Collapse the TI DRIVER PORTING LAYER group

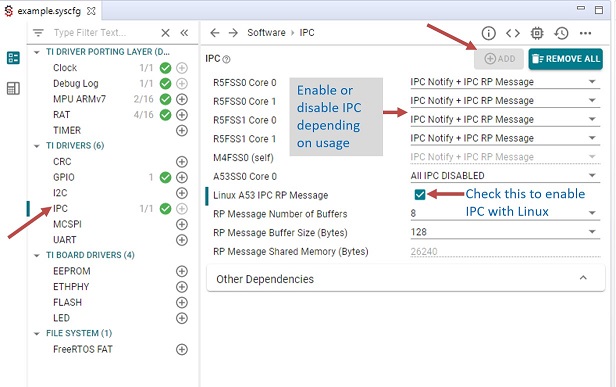coord(37,52)
